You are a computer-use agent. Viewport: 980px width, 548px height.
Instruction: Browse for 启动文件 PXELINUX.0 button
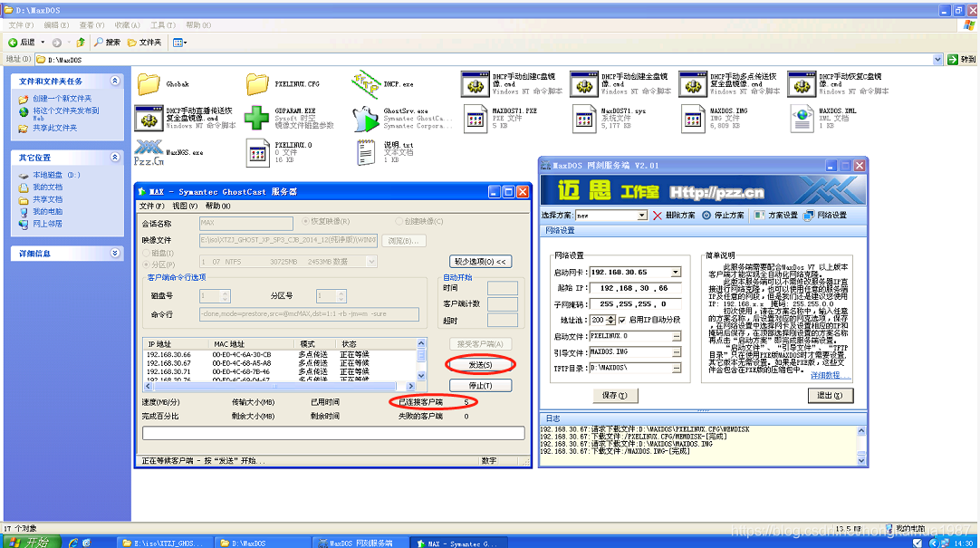click(677, 336)
